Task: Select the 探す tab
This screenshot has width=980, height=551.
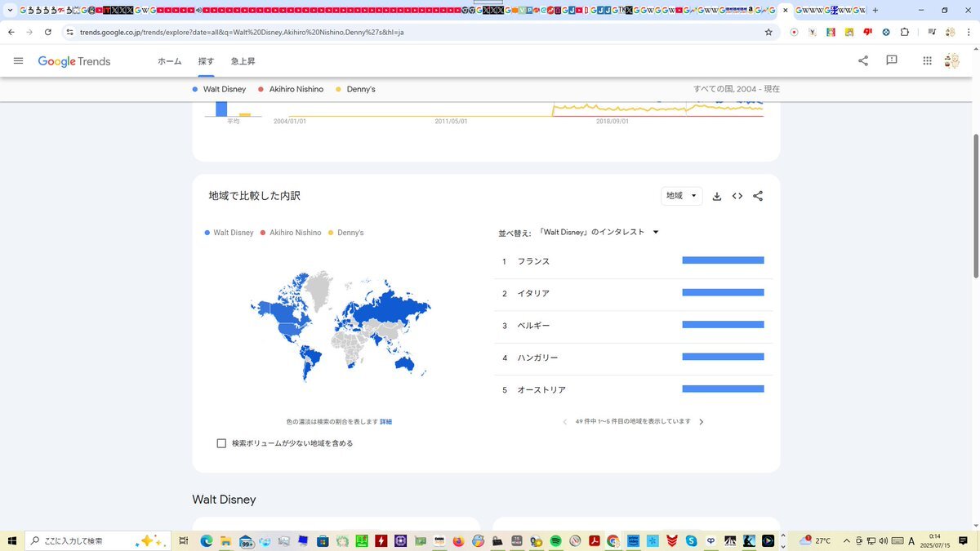Action: (x=206, y=61)
